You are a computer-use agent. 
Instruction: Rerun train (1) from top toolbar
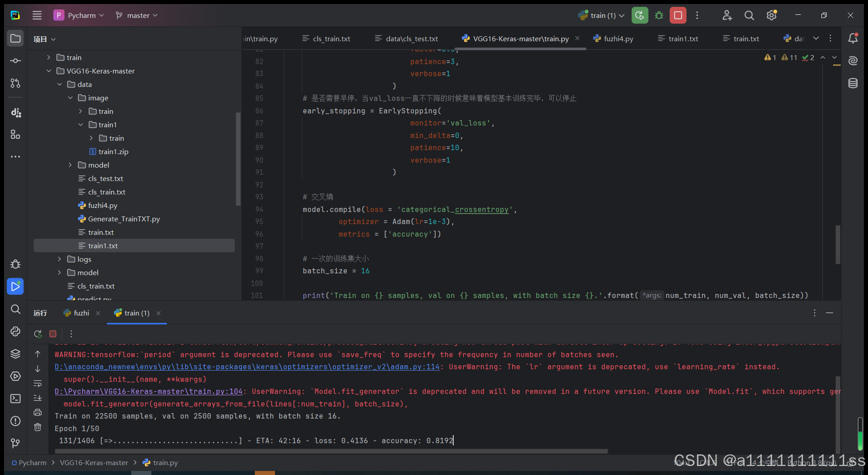(x=640, y=15)
